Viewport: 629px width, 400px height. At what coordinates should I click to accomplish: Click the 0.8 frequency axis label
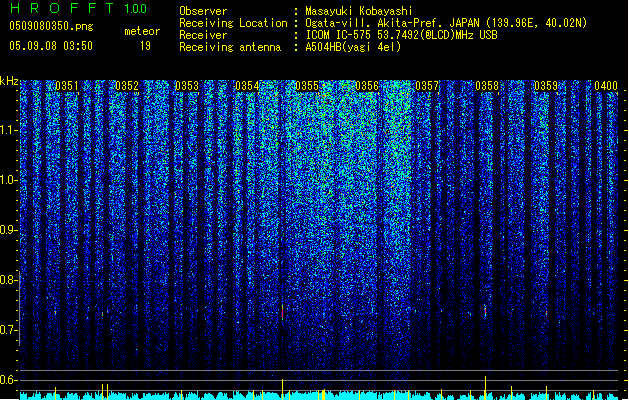pos(8,280)
